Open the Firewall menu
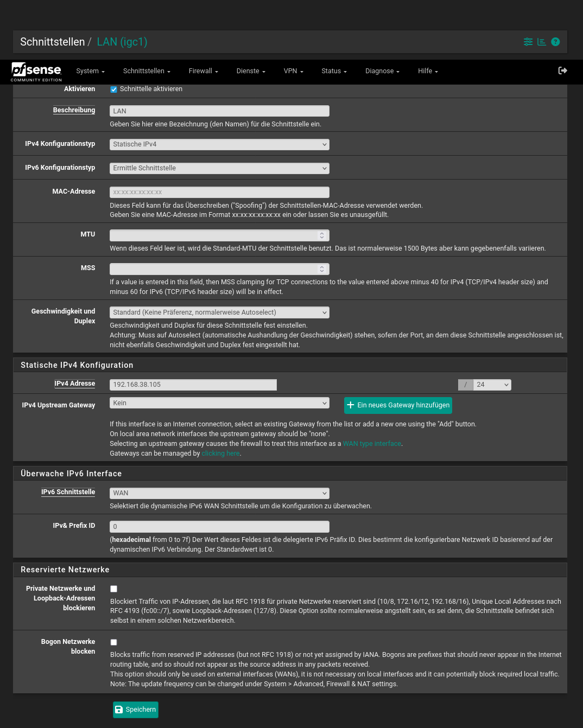Screen dimensions: 583x728 (x=203, y=71)
